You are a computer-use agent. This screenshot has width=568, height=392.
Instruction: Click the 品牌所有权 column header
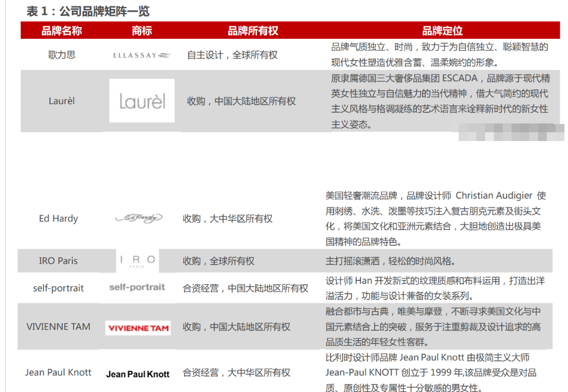[253, 31]
